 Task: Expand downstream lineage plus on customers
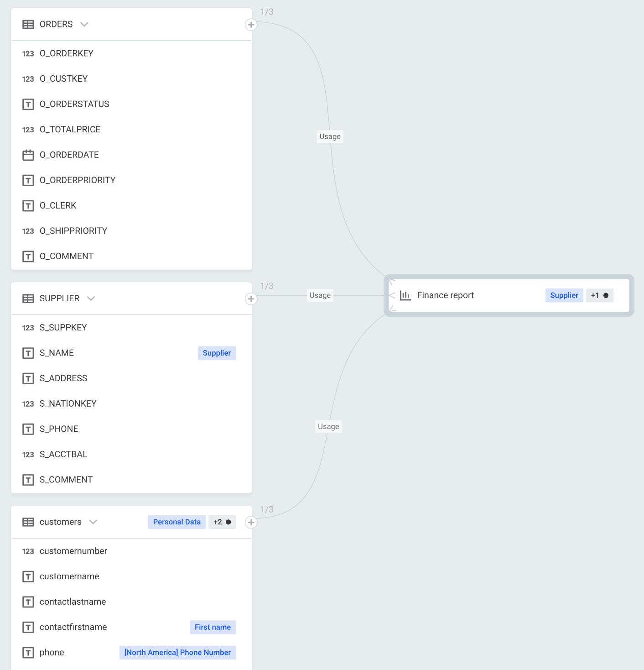click(251, 523)
